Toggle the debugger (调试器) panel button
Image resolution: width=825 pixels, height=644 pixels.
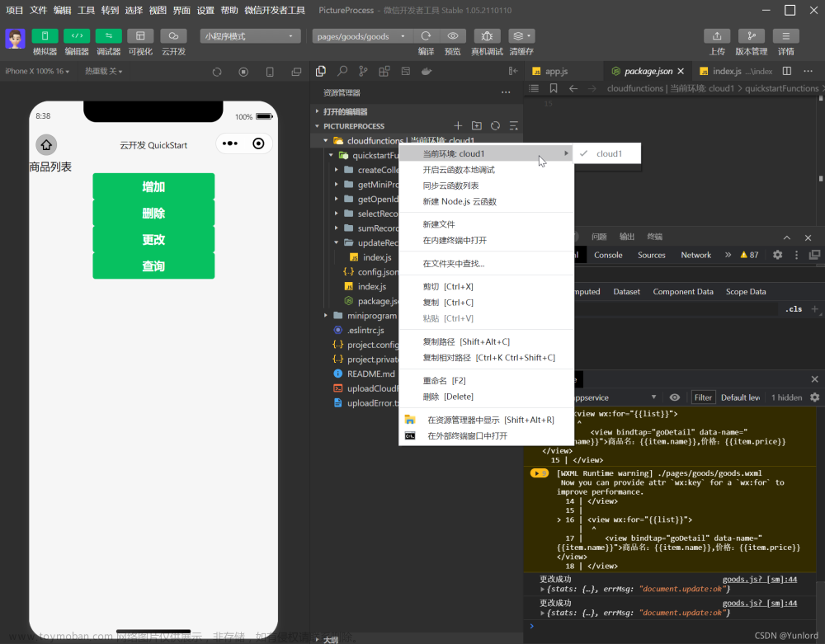coord(108,35)
